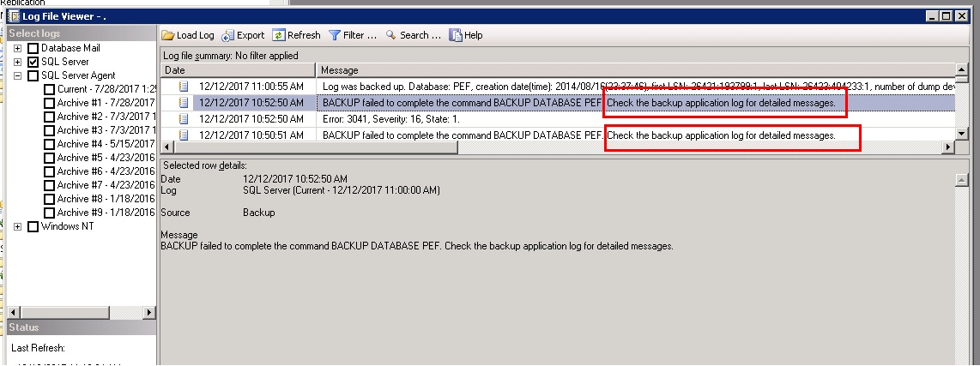Image resolution: width=980 pixels, height=366 pixels.
Task: Click the Select logs pane scroll-left arrow
Action: click(13, 312)
